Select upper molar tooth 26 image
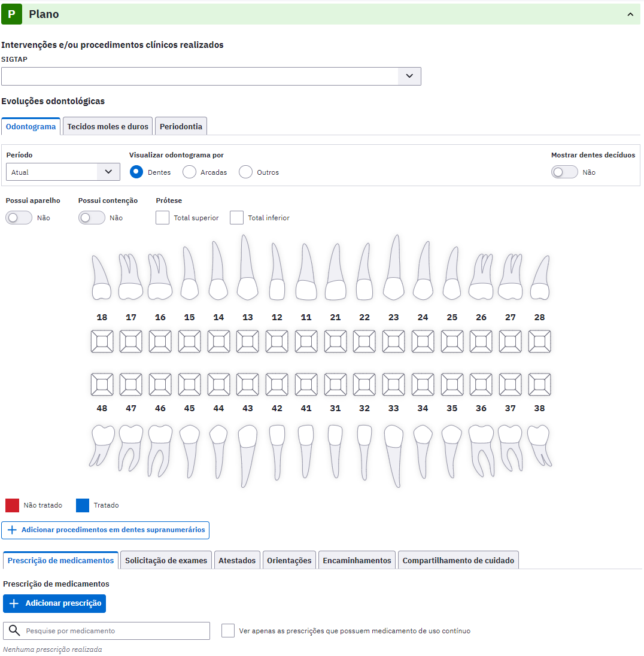 click(481, 276)
